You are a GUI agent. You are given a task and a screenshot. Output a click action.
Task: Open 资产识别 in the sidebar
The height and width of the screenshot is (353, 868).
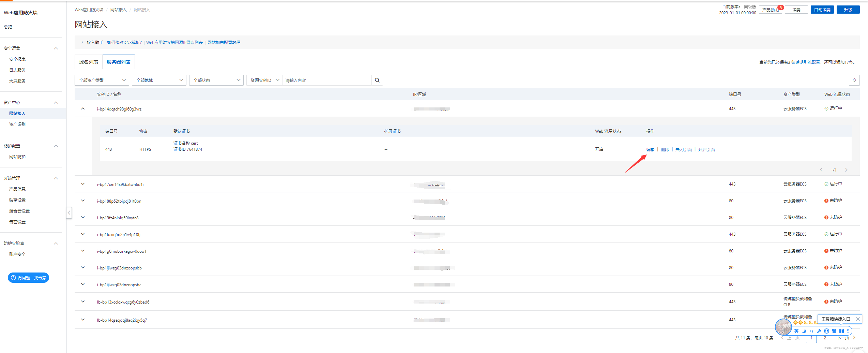tap(17, 124)
